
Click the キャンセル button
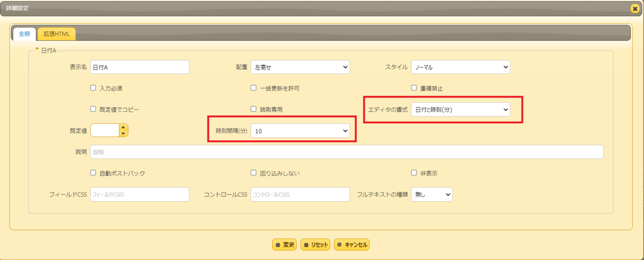click(x=352, y=244)
